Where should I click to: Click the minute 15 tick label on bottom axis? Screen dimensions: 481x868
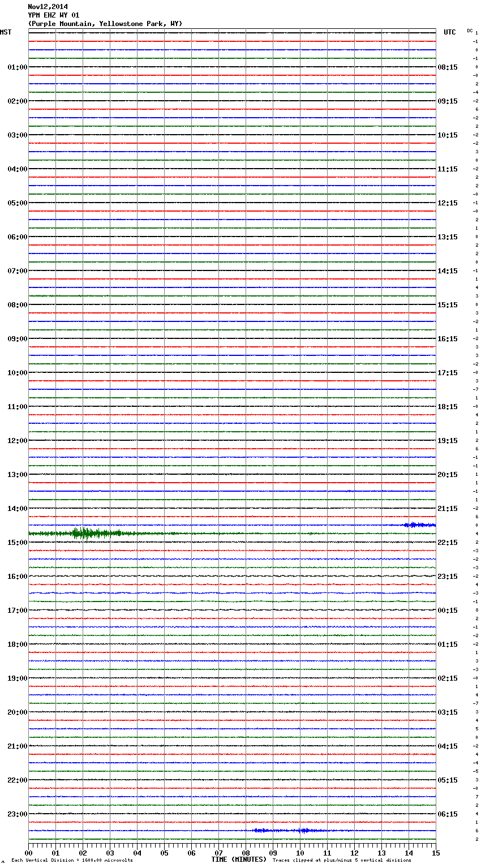click(436, 853)
